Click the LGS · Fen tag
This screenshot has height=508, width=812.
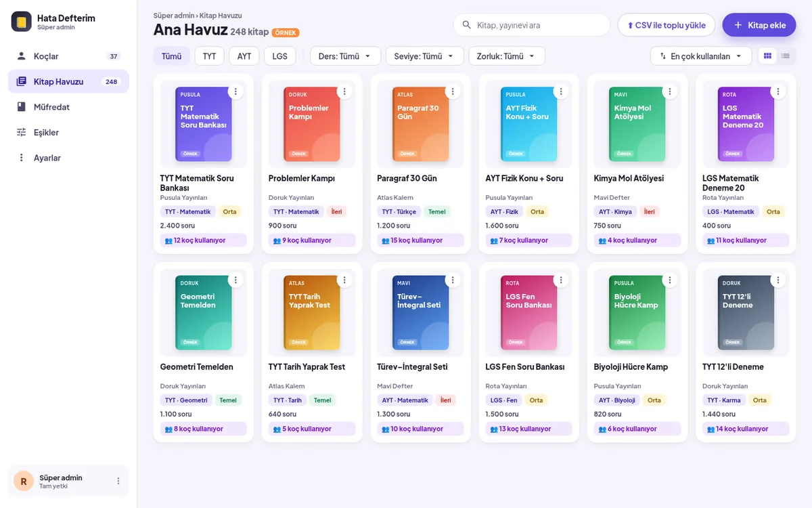504,400
